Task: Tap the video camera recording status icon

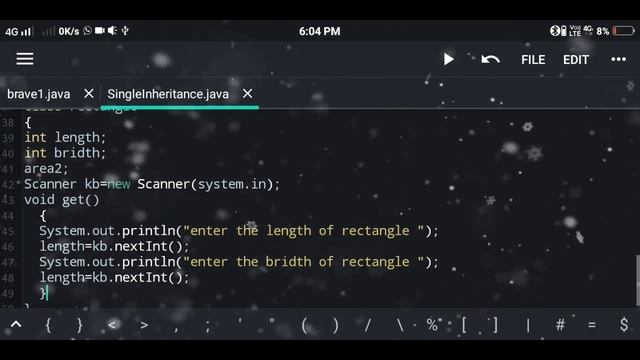Action: pos(100,31)
